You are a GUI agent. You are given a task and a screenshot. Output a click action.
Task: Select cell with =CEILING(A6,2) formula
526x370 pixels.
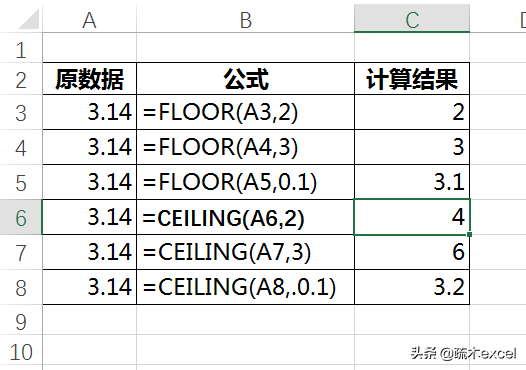246,217
